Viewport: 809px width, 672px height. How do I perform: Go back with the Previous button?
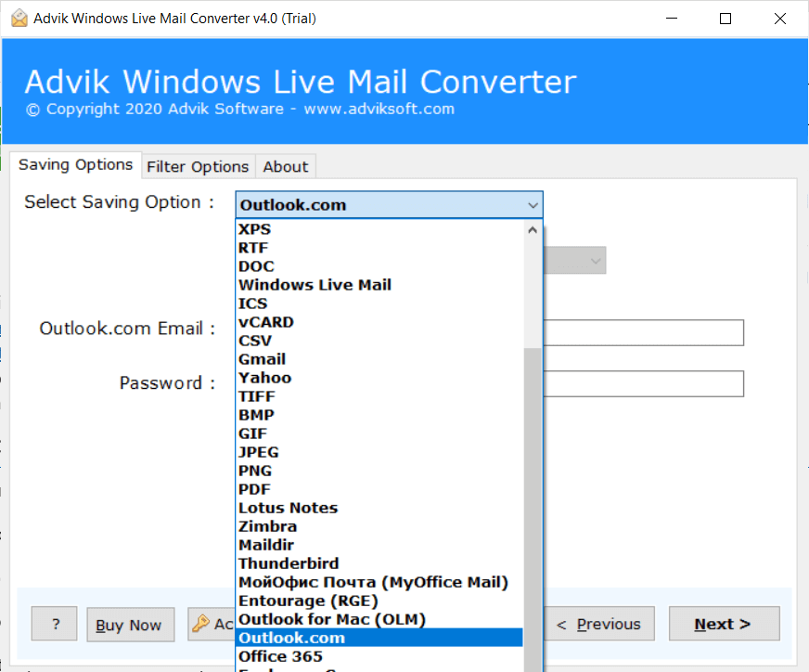599,624
